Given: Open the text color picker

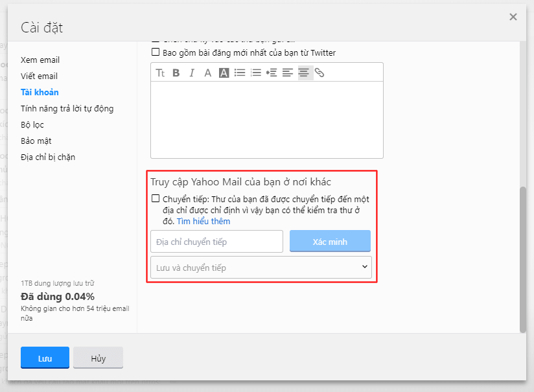Looking at the screenshot, I should [207, 73].
